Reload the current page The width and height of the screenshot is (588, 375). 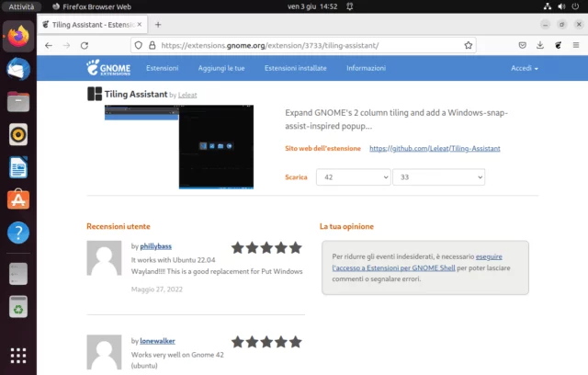tap(85, 45)
